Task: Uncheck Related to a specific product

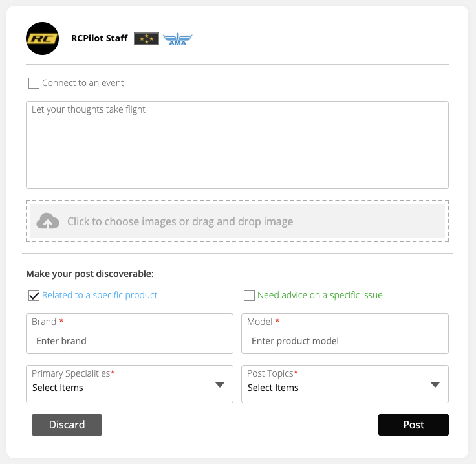Action: 34,295
